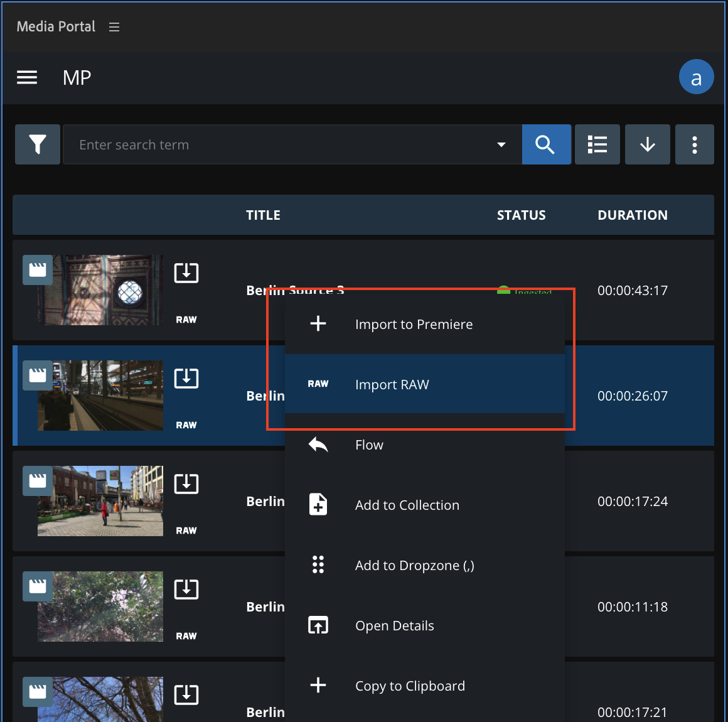Toggle the RAW indicator on the second row
The height and width of the screenshot is (722, 728).
186,425
